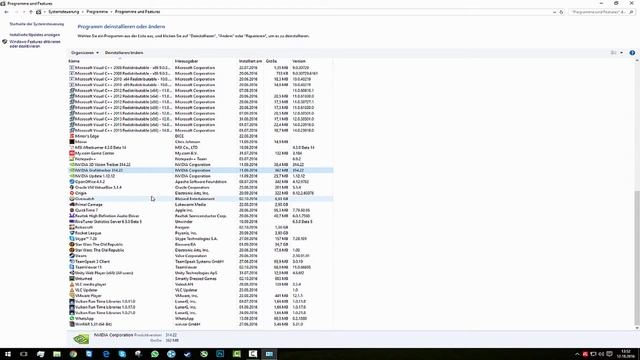
Task: Select Notepad++ row
Action: tap(200, 159)
